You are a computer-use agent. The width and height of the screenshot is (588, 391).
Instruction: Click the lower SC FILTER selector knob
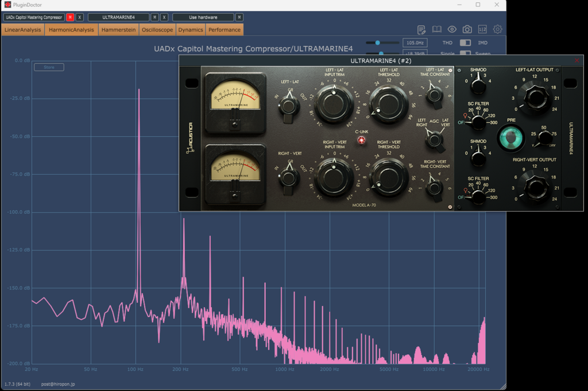click(478, 196)
